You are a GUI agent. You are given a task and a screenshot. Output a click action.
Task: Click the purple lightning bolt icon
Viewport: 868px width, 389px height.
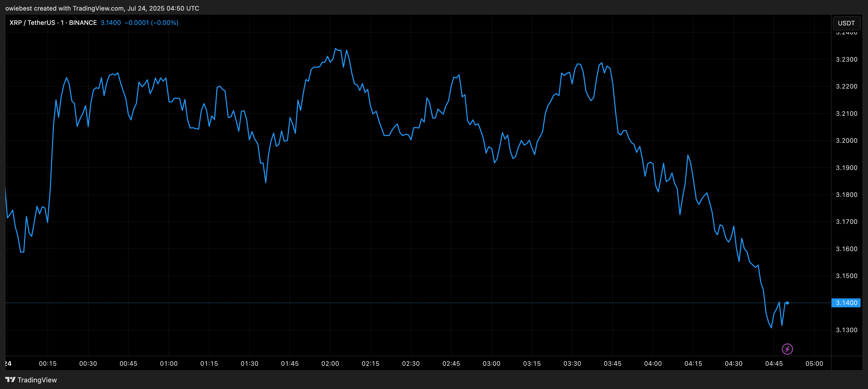(787, 349)
